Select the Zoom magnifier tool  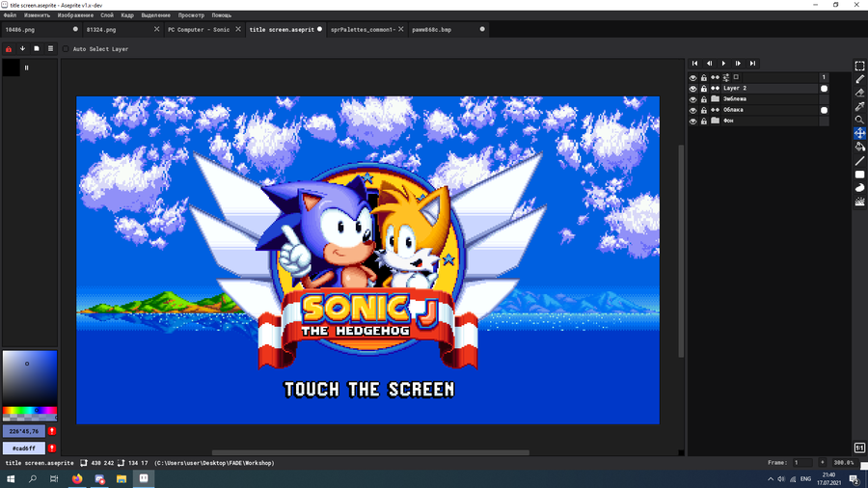(859, 120)
